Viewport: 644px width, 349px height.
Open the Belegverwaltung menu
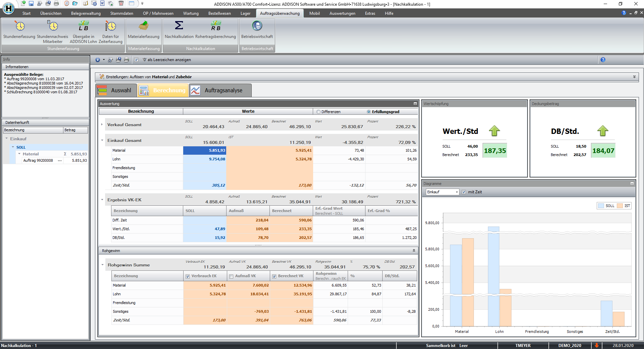pyautogui.click(x=86, y=13)
